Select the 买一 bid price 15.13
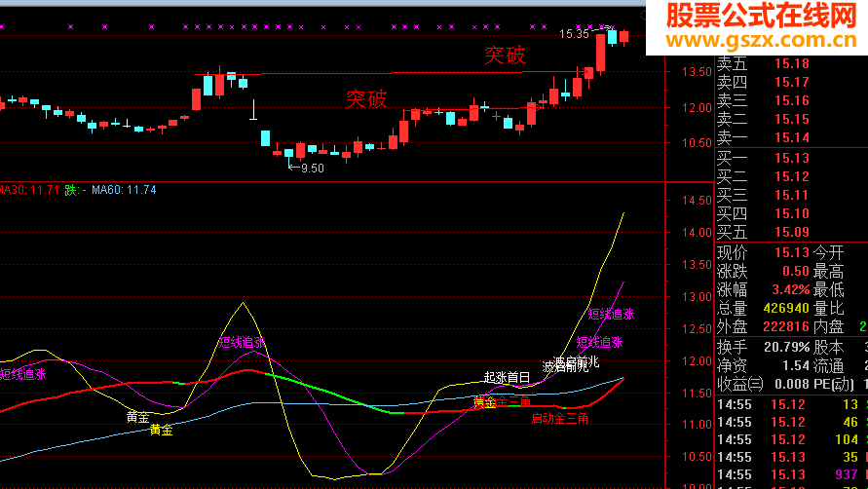This screenshot has width=868, height=489. [x=792, y=159]
